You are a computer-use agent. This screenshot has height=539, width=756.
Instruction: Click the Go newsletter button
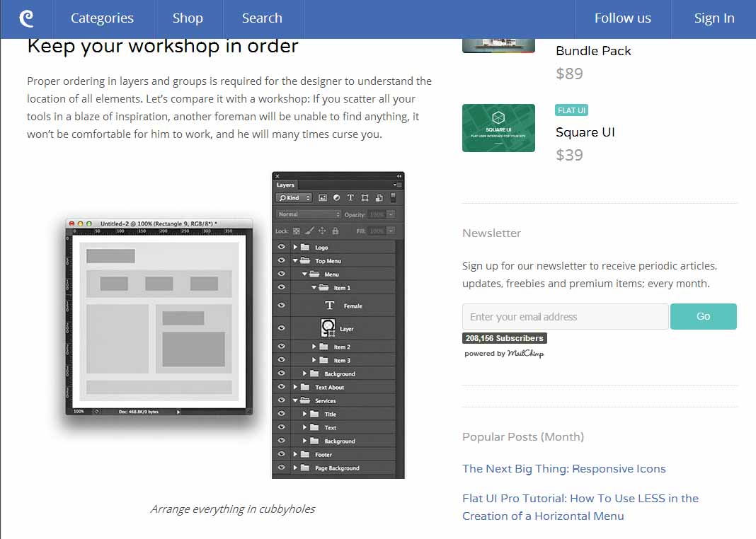tap(703, 316)
